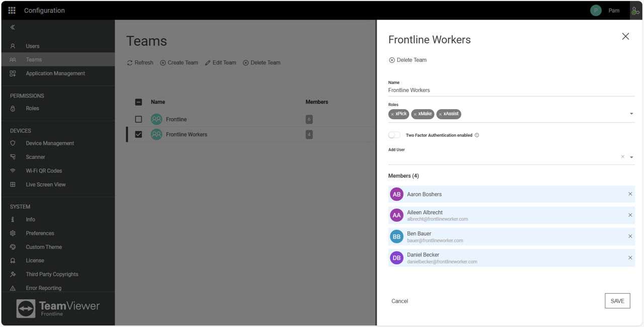Screen dimensions: 644x327
Task: Remove Daniel Becker from members
Action: pyautogui.click(x=630, y=258)
